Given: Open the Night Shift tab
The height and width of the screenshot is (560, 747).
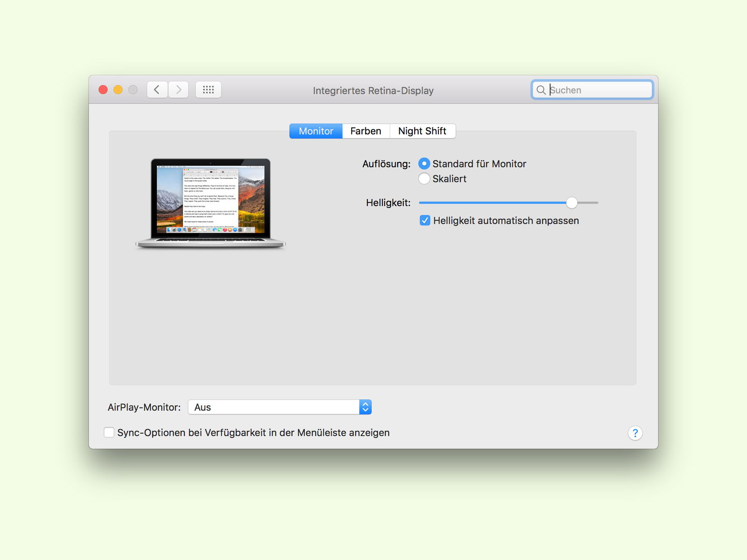Looking at the screenshot, I should 423,131.
